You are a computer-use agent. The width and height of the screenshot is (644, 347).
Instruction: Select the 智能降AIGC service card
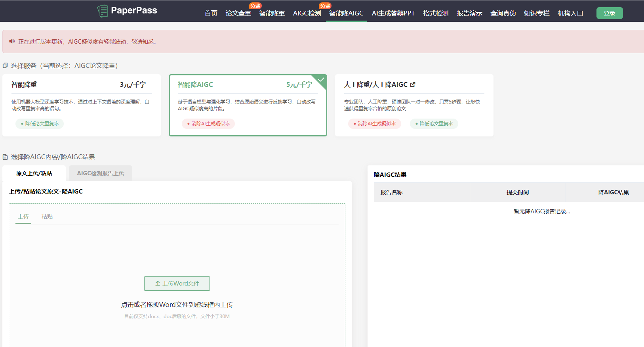pyautogui.click(x=248, y=105)
